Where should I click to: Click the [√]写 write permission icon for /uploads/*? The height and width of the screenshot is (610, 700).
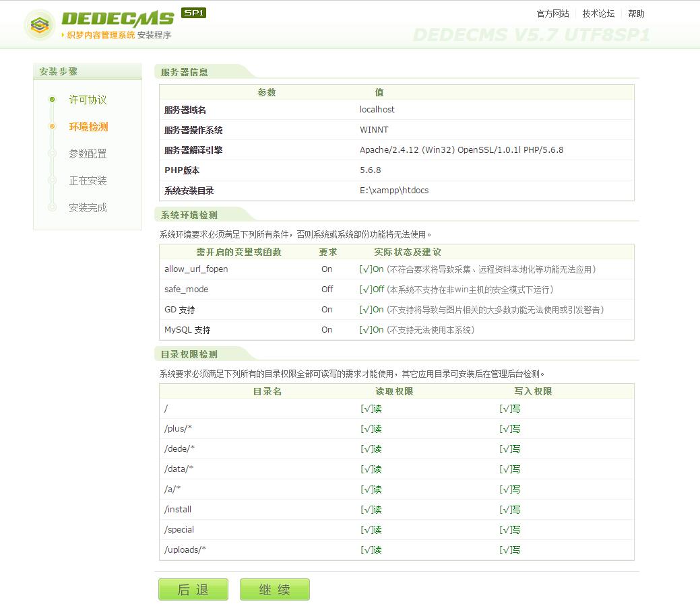pyautogui.click(x=510, y=550)
